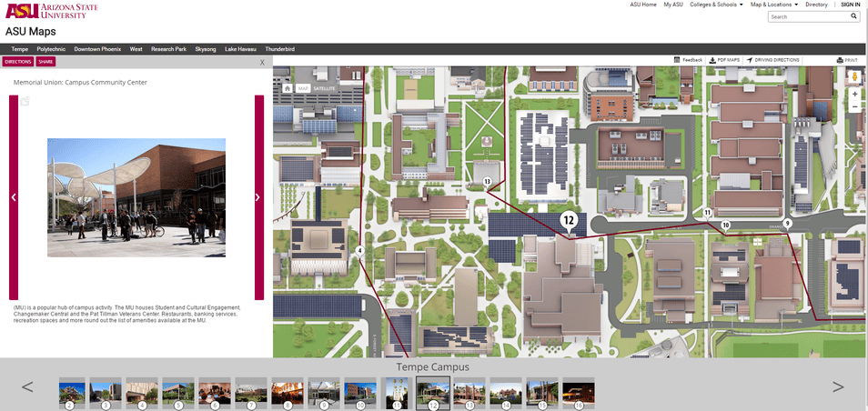Viewport: 868px width, 411px height.
Task: Select thumbnail number 13
Action: point(469,394)
